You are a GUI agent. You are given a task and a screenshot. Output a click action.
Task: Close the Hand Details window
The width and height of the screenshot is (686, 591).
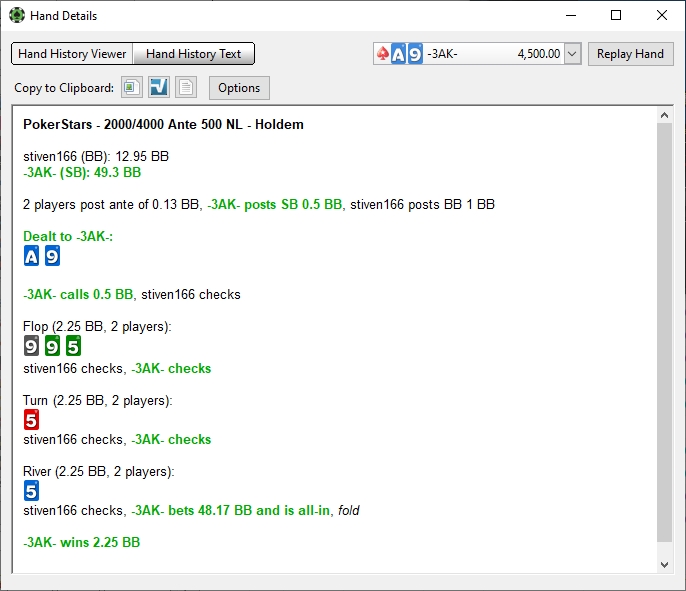click(x=662, y=15)
